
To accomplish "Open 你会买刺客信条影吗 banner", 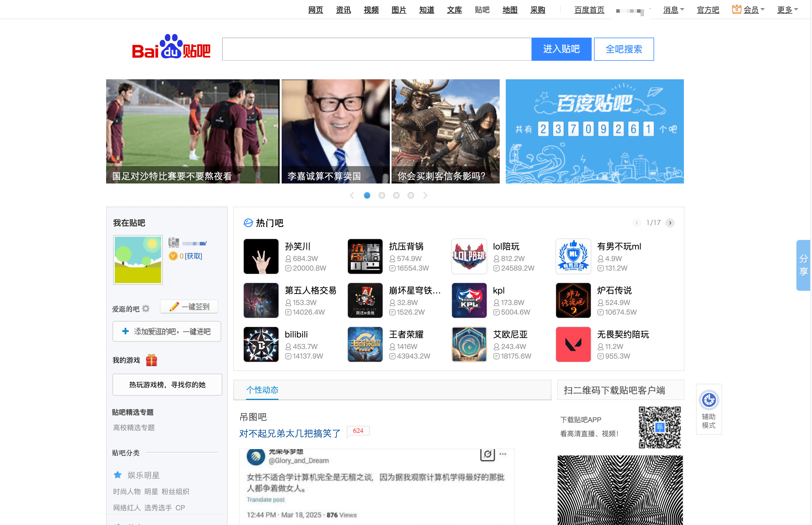I will click(446, 131).
